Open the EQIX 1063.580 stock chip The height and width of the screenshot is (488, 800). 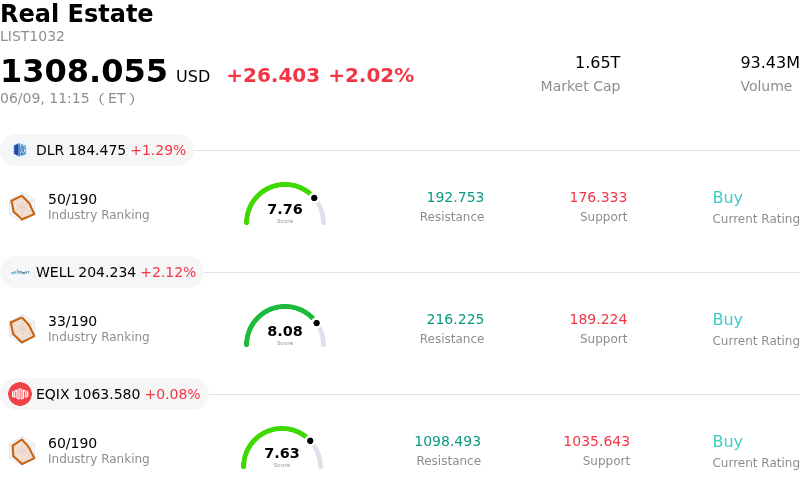104,394
